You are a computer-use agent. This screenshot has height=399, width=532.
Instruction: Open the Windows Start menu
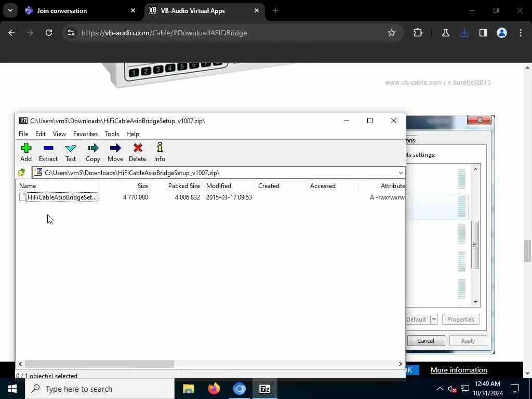12,389
